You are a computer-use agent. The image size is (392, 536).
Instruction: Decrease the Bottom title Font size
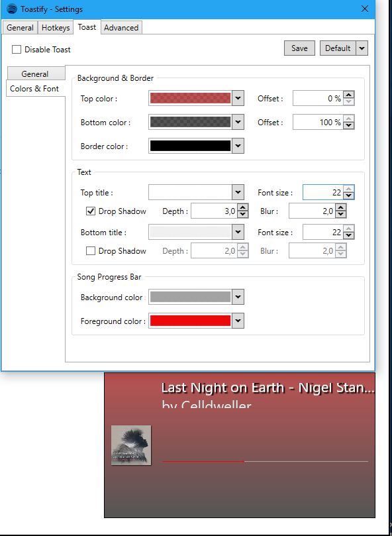coord(348,235)
